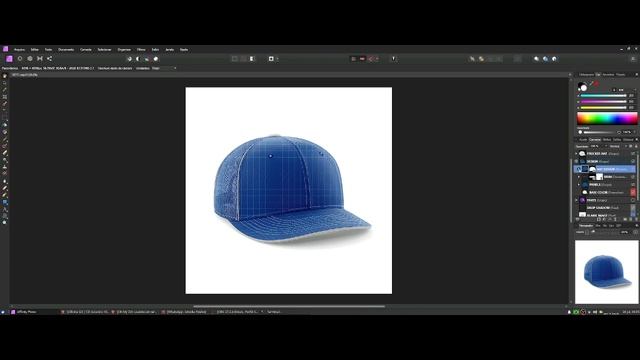Viewport: 640px width, 360px height.
Task: Toggle visibility checkbox of DESIGN layer
Action: point(633,162)
